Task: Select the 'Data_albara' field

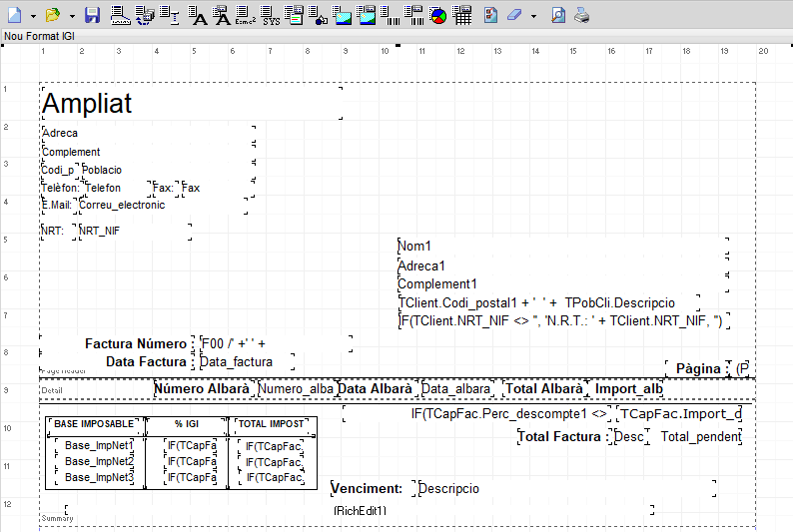Action: point(455,388)
